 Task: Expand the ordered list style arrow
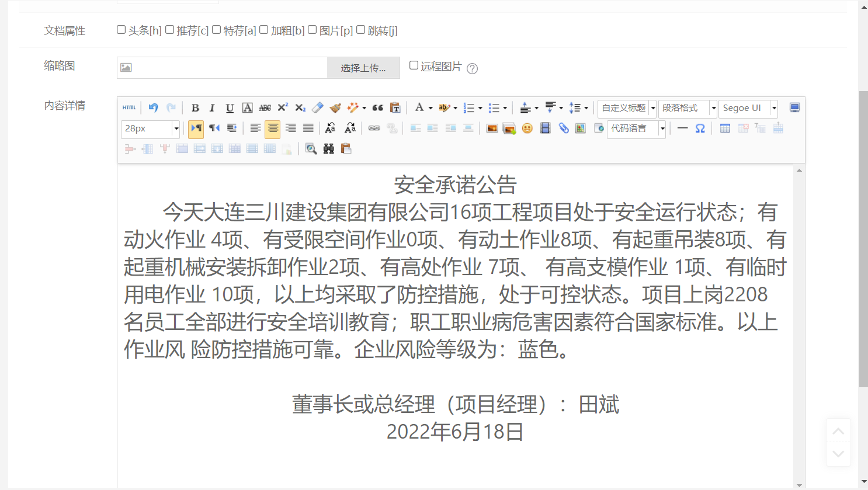coord(480,108)
